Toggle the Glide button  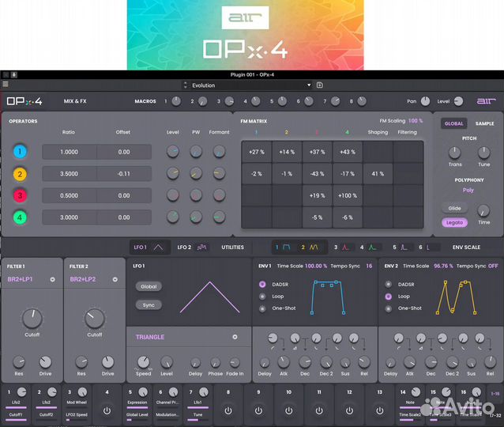[454, 208]
